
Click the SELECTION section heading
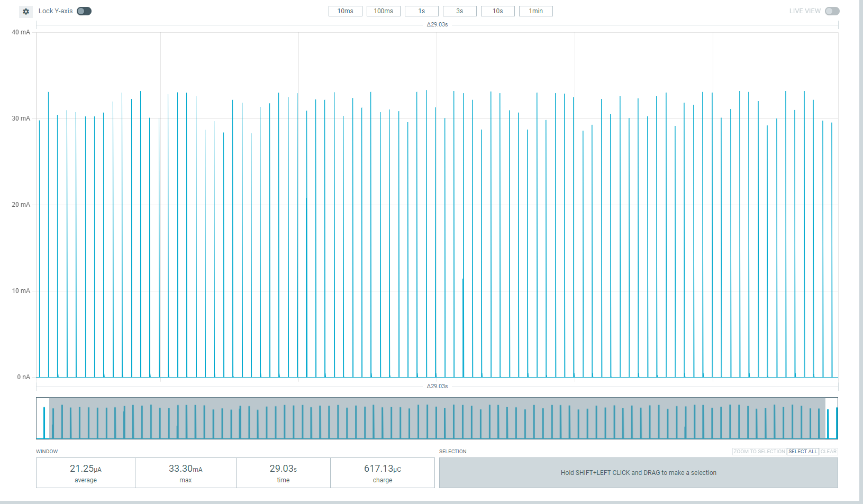pyautogui.click(x=453, y=452)
